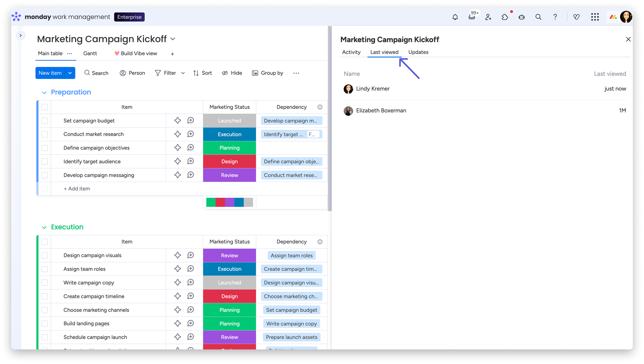Open the inbox with 99+ badge
The height and width of the screenshot is (364, 644).
pos(472,17)
